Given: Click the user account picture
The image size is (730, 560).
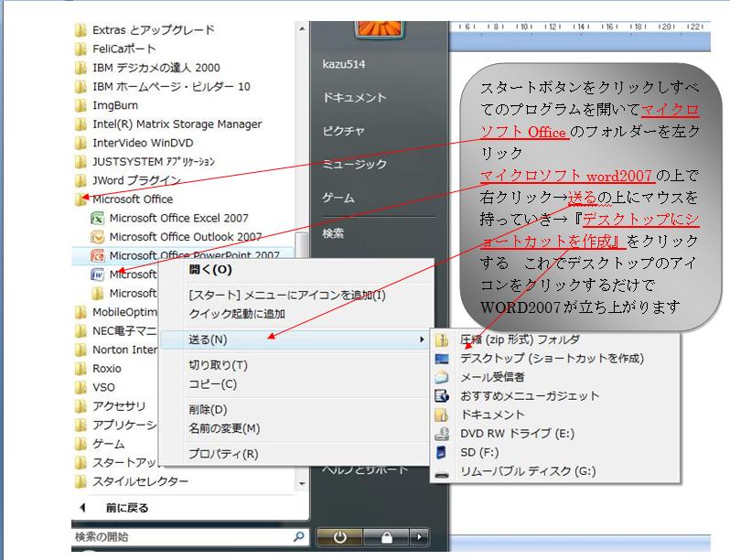Looking at the screenshot, I should pyautogui.click(x=380, y=29).
